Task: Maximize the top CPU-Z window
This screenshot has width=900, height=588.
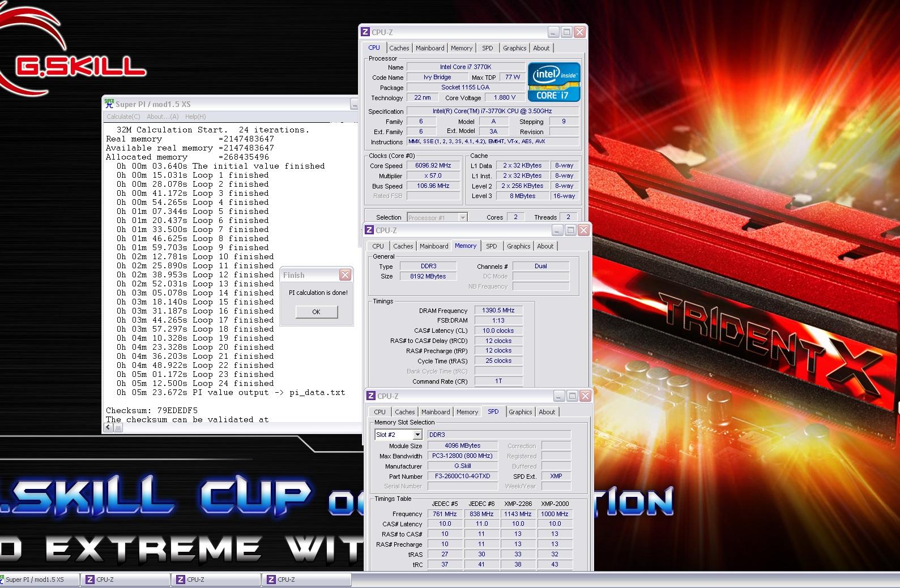Action: 566,32
